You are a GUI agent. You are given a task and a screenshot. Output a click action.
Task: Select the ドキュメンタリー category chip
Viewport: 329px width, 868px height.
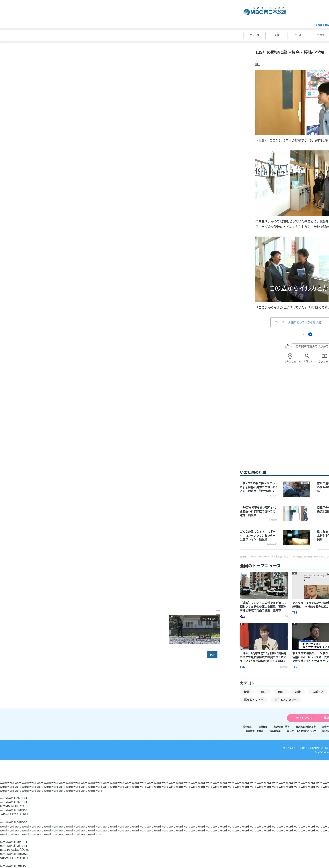(285, 700)
